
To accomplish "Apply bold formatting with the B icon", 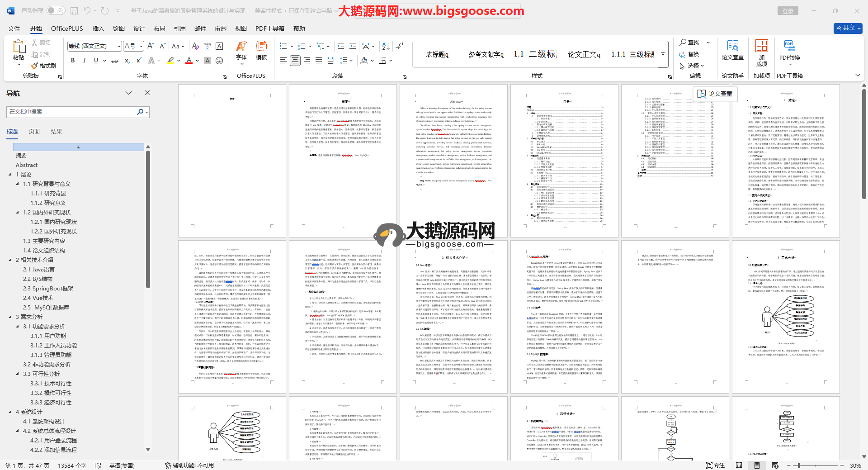I will click(x=73, y=61).
